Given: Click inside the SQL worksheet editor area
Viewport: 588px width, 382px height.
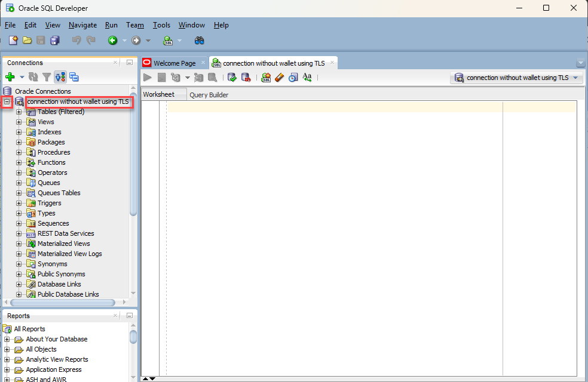Looking at the screenshot, I should point(335,209).
